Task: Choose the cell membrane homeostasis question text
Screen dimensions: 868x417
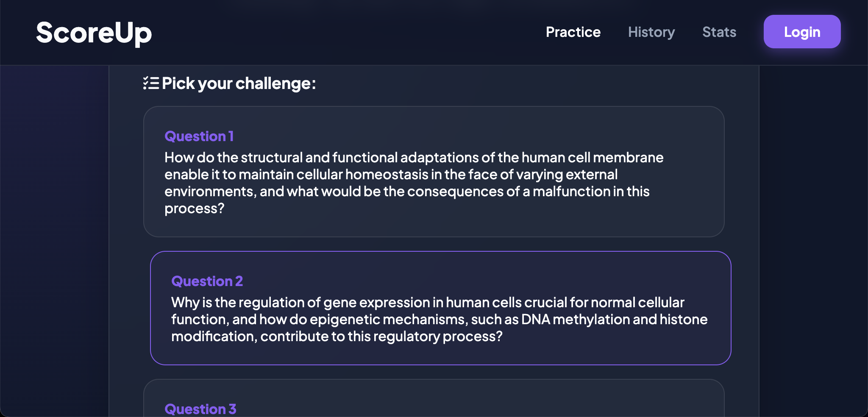Action: 414,183
